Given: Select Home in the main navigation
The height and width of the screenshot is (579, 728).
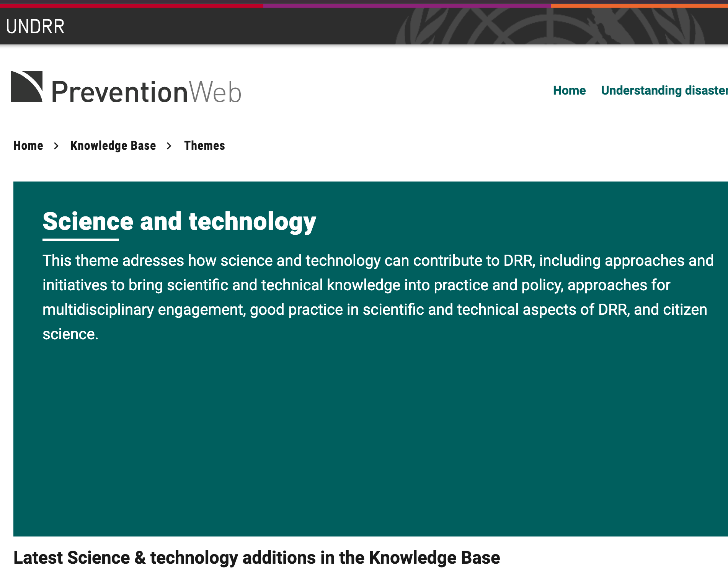Looking at the screenshot, I should click(569, 90).
